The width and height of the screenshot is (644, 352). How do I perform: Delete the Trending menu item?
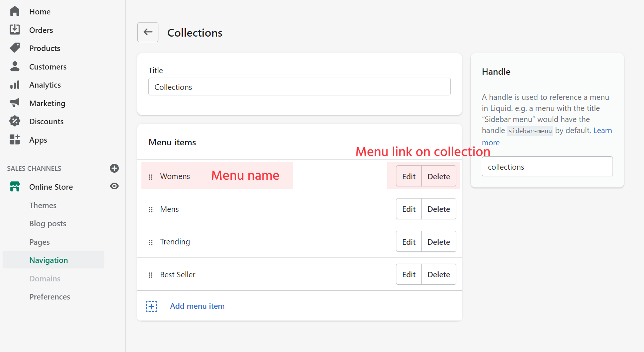point(439,242)
